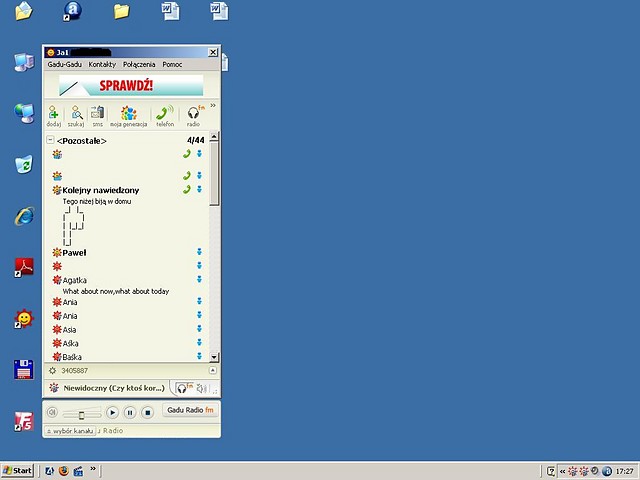Screen dimensions: 640x480
Task: Open Internet Explorer desktop icon
Action: pos(24,216)
